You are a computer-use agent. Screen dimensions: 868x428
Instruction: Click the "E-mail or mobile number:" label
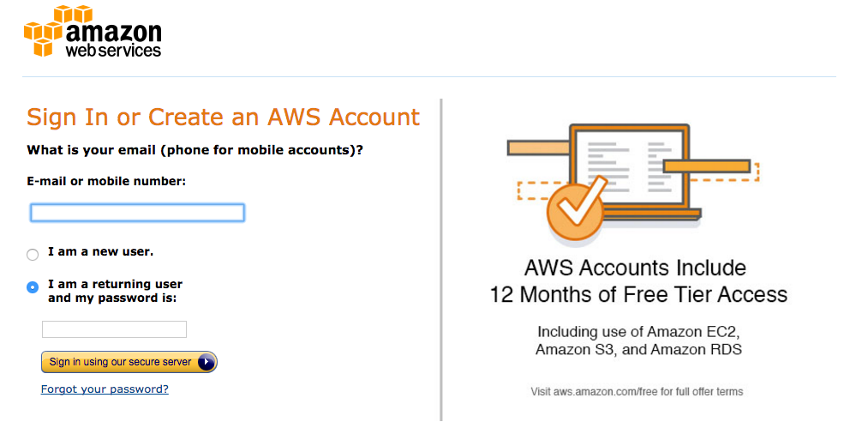[x=106, y=181]
